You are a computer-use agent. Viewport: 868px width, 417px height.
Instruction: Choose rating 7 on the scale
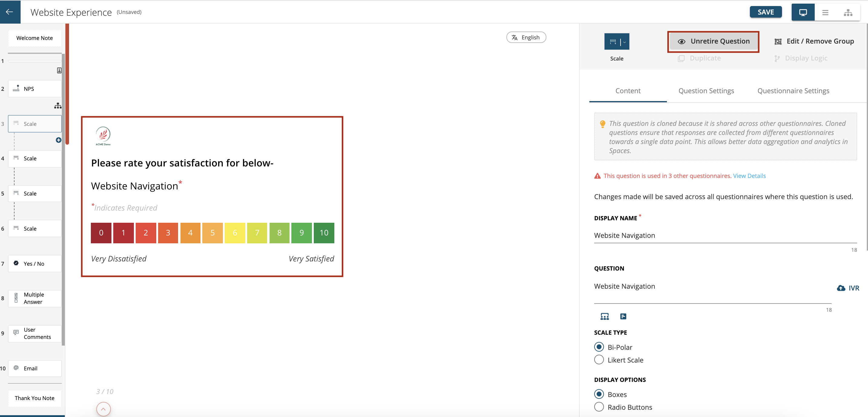point(257,233)
